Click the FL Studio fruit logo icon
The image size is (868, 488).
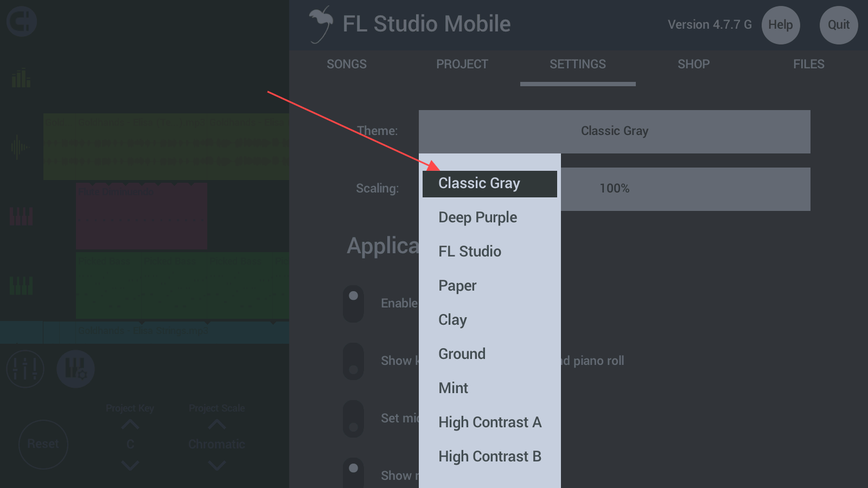click(x=320, y=24)
